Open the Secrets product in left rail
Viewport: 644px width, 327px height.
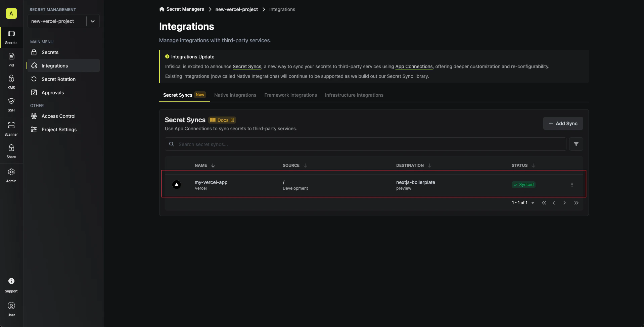coord(11,37)
